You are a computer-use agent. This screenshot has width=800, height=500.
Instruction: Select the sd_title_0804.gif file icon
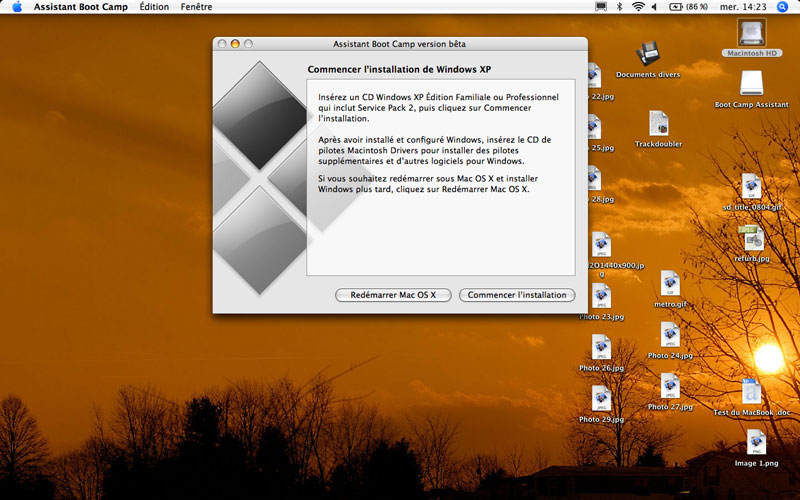click(x=752, y=186)
